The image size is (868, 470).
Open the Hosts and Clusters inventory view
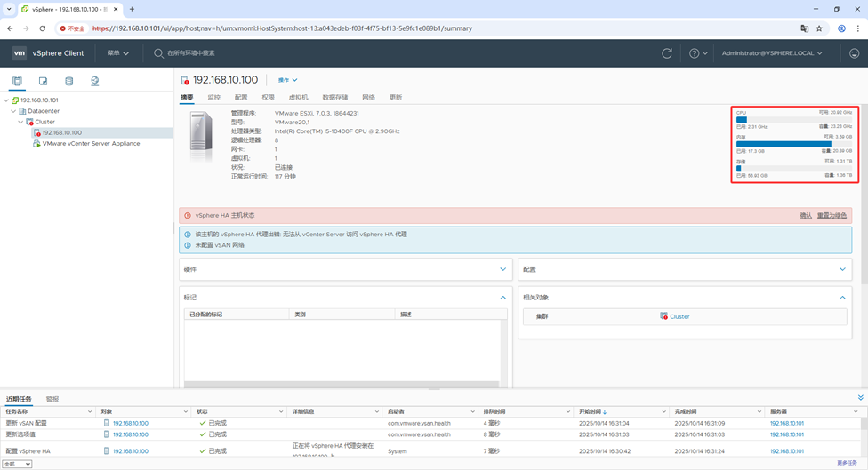[x=17, y=81]
